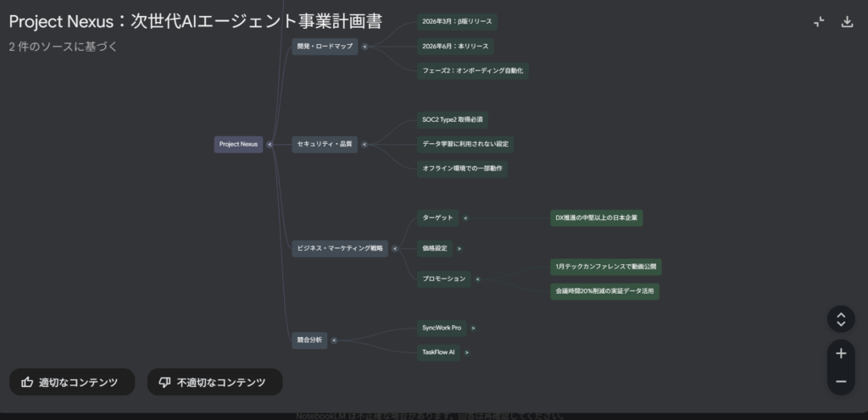Expand the TaskFlow AI node arrow

(x=467, y=352)
